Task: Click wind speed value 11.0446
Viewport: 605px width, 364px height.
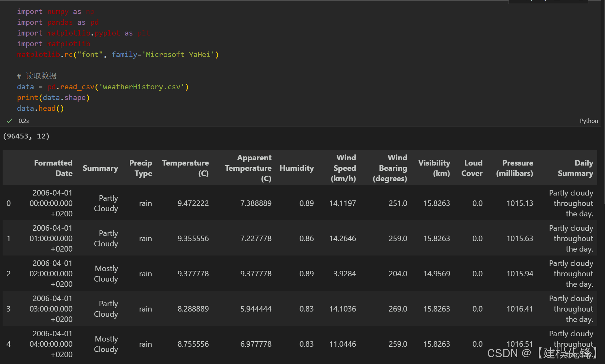Action: [x=343, y=344]
